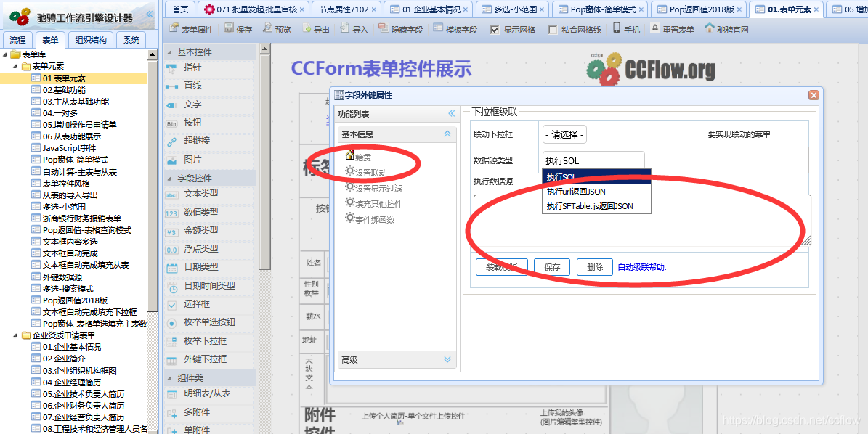The image size is (868, 434).
Task: Open the Pop返回值2018版 tab
Action: coord(697,9)
